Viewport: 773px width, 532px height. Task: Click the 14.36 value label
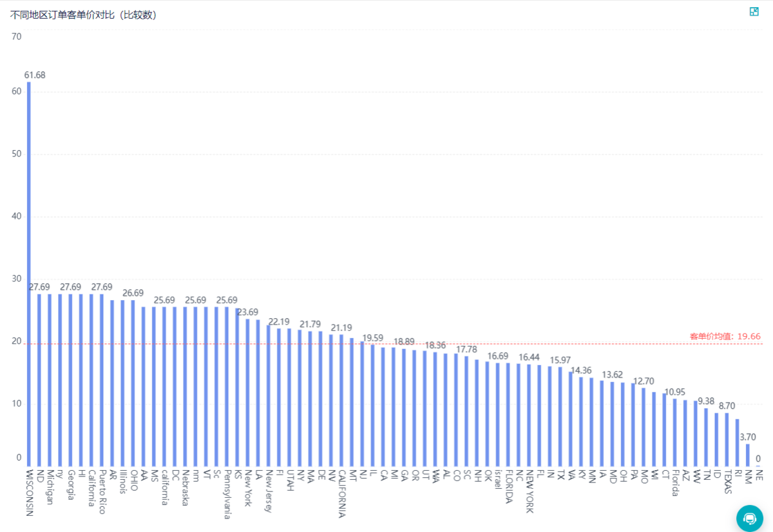(x=581, y=370)
